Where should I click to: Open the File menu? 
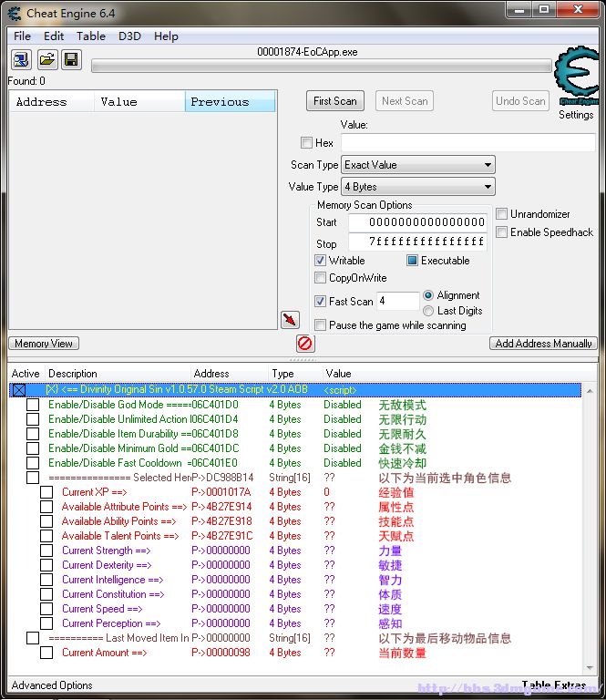(x=22, y=36)
